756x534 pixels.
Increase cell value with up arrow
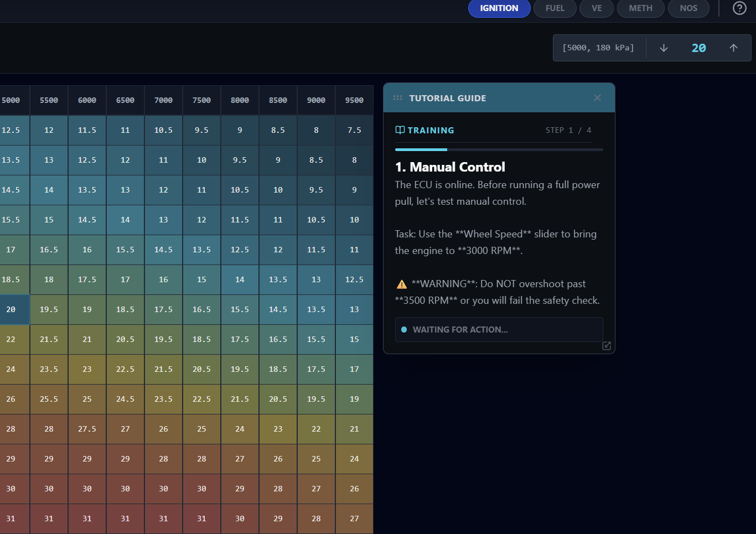point(733,48)
